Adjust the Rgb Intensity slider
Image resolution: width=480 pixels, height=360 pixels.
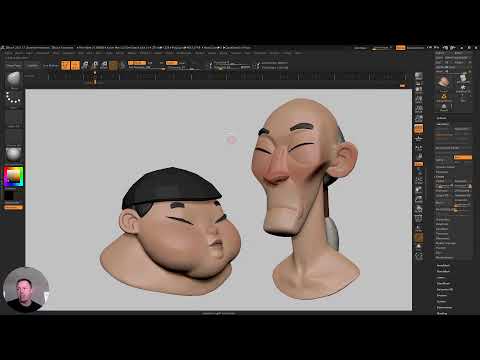[147, 68]
